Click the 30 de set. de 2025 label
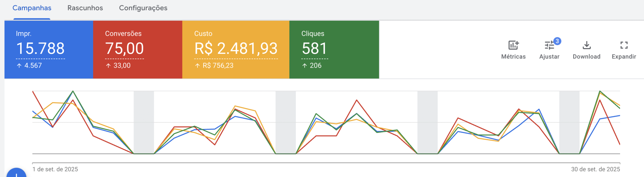 click(595, 169)
